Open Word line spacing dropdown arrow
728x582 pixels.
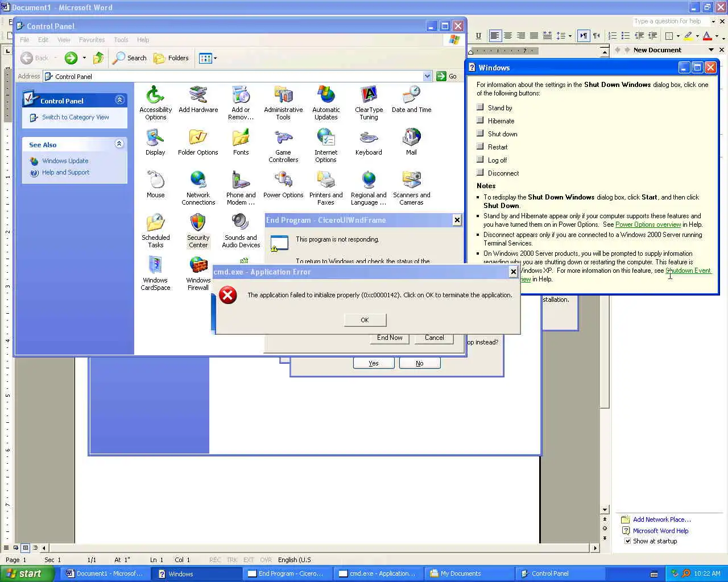570,36
